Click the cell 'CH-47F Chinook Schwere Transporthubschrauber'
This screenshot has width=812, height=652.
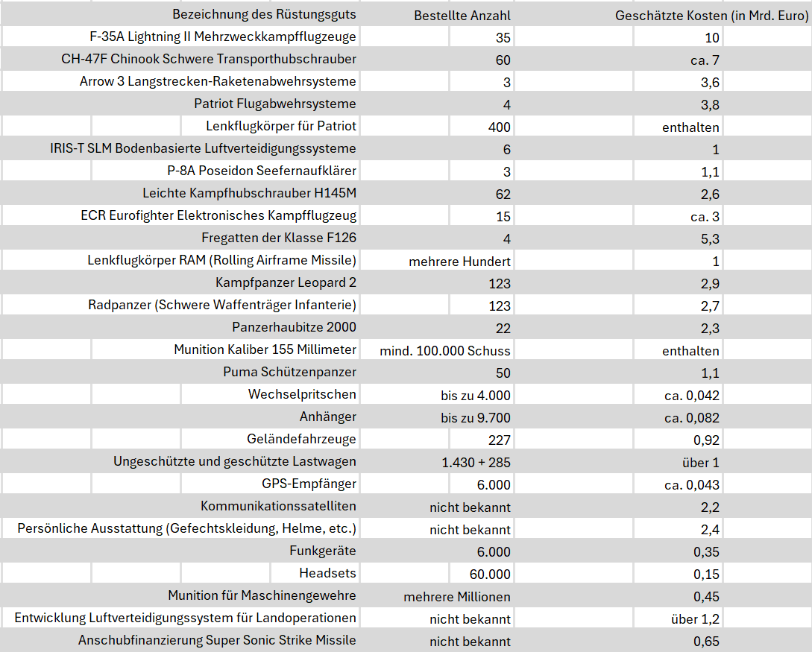(209, 59)
